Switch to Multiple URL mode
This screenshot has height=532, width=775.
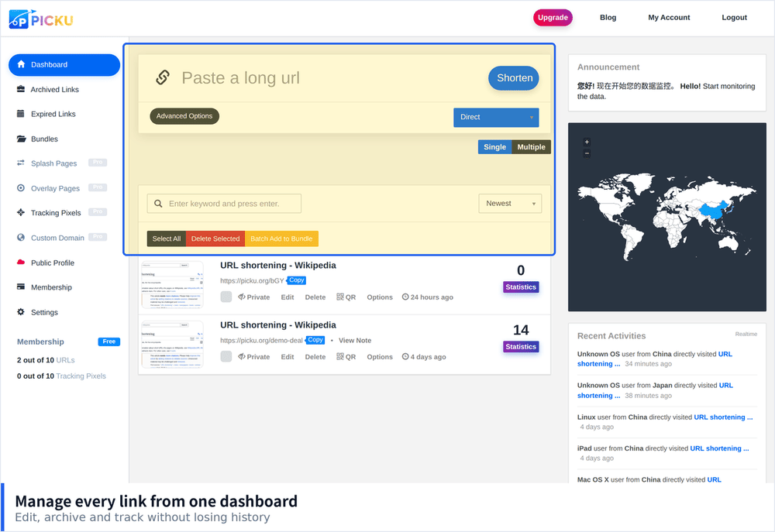pyautogui.click(x=532, y=146)
